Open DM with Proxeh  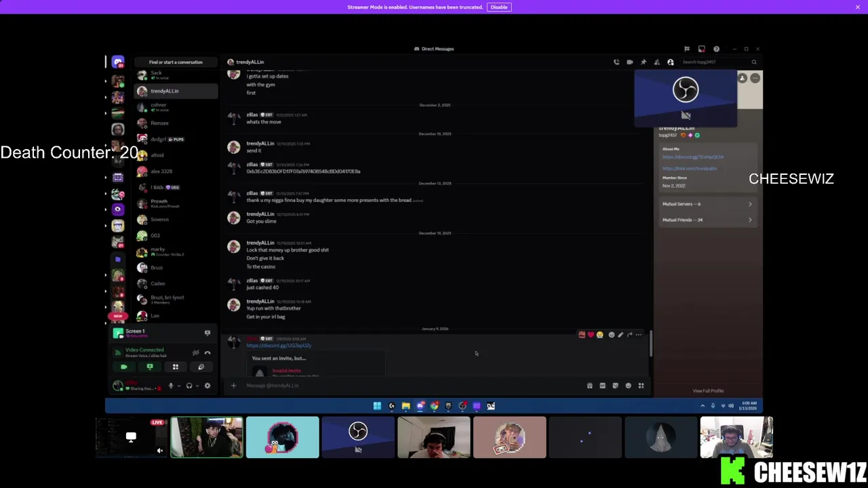tap(176, 203)
